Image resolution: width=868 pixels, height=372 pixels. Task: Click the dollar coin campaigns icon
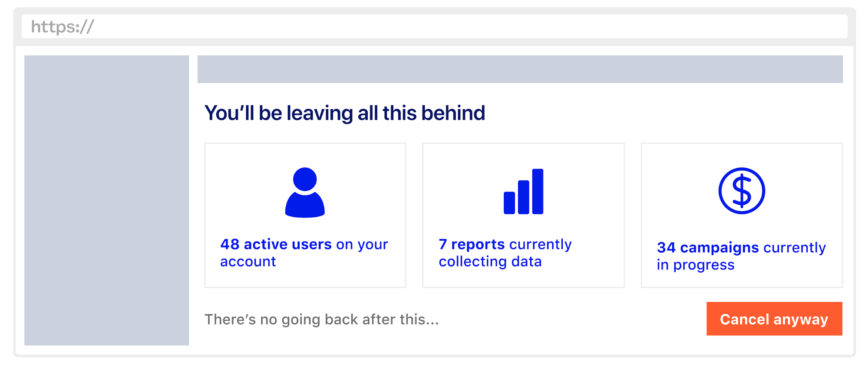tap(742, 191)
